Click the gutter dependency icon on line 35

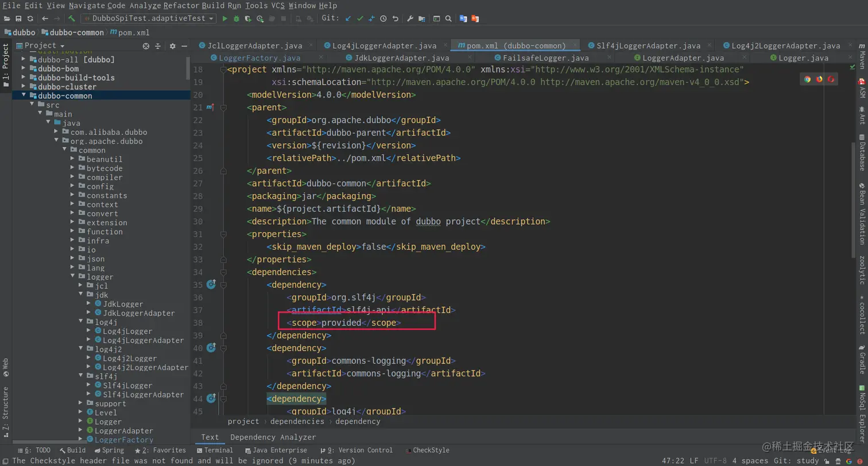pyautogui.click(x=211, y=284)
